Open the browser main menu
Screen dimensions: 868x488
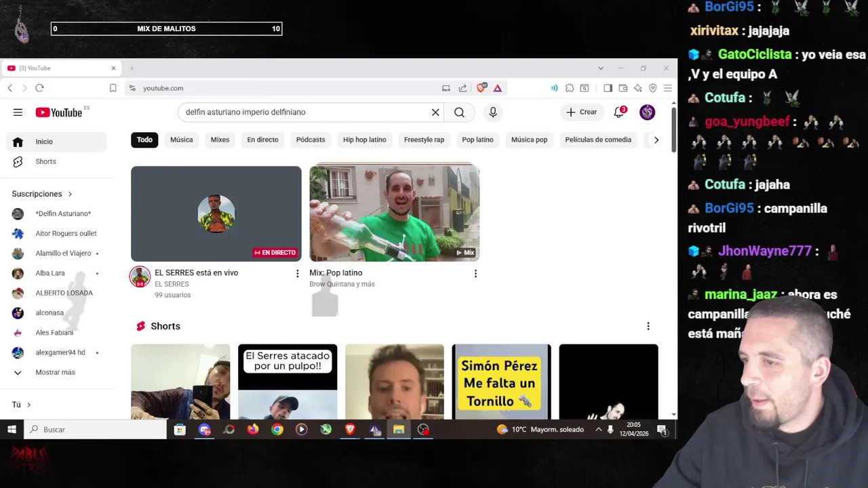tap(668, 88)
